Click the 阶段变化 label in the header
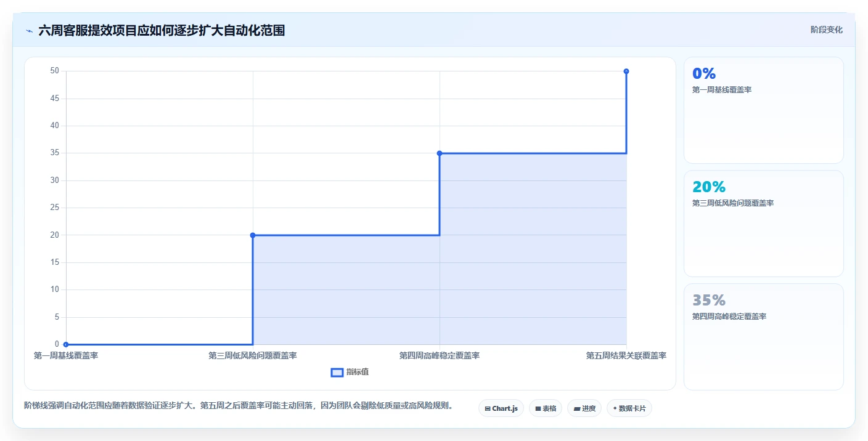This screenshot has width=868, height=441. coord(827,30)
